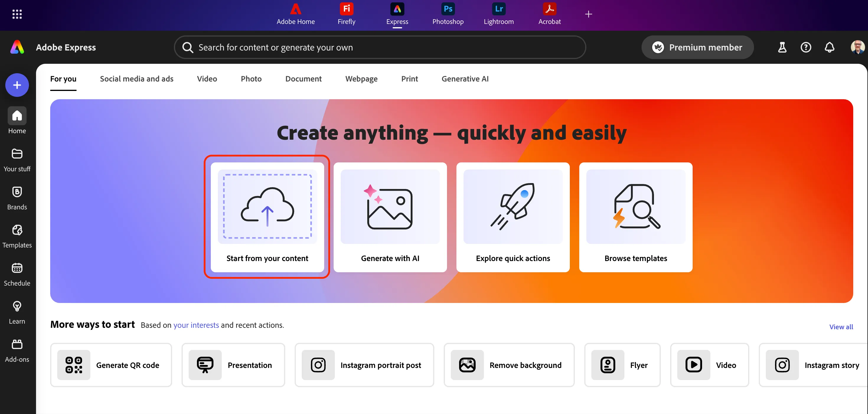Switch to the Photo tab
Image resolution: width=868 pixels, height=414 pixels.
pyautogui.click(x=251, y=79)
